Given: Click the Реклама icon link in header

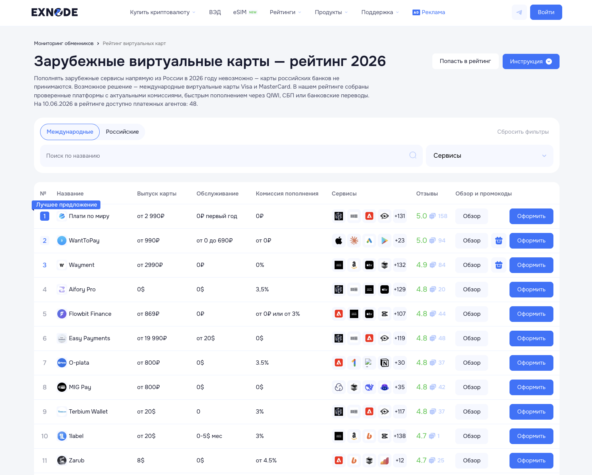Looking at the screenshot, I should 429,12.
